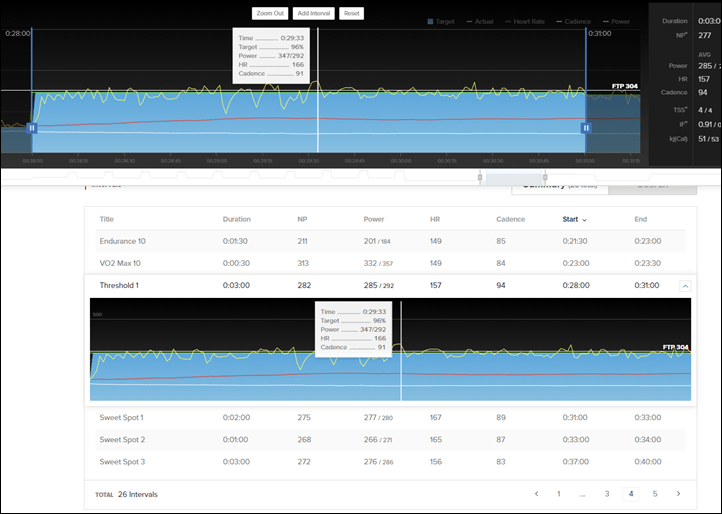Click the Add Interval button

click(x=314, y=13)
